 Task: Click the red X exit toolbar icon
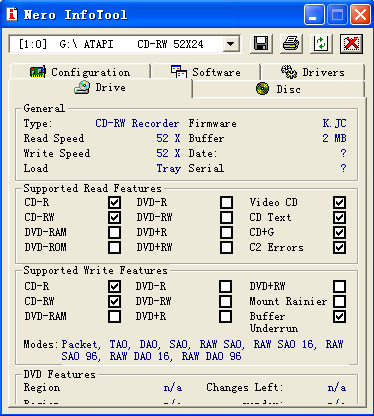[351, 44]
